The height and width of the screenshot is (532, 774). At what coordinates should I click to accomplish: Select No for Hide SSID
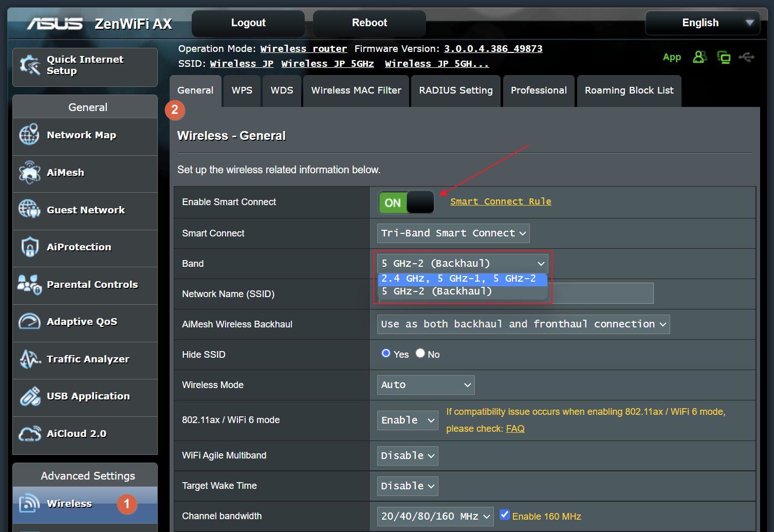pyautogui.click(x=420, y=353)
